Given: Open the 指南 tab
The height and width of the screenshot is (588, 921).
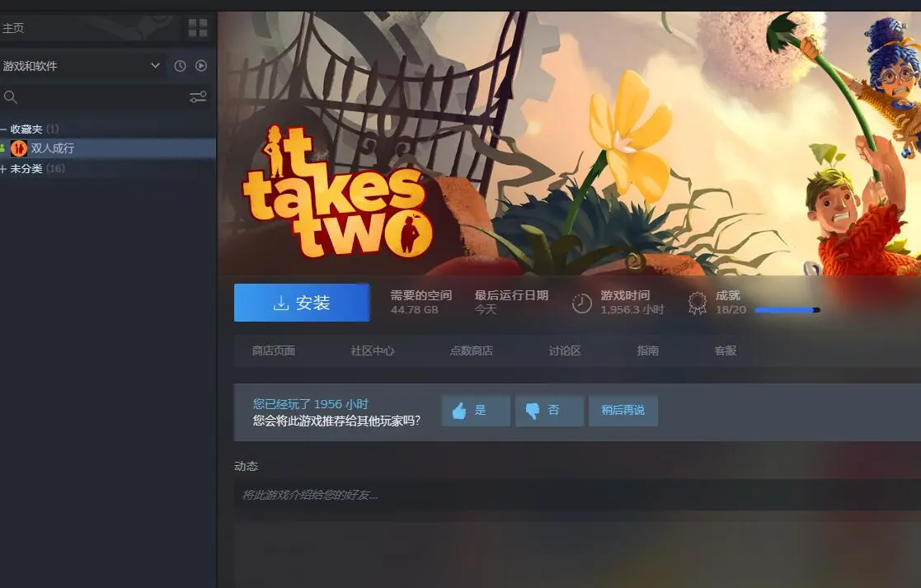Looking at the screenshot, I should pos(648,350).
